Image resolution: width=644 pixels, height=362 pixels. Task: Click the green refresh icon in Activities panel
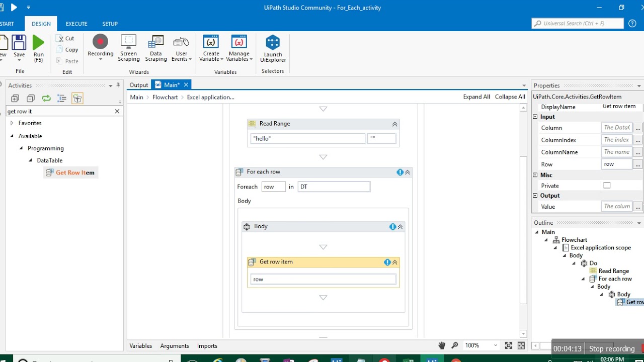[46, 99]
